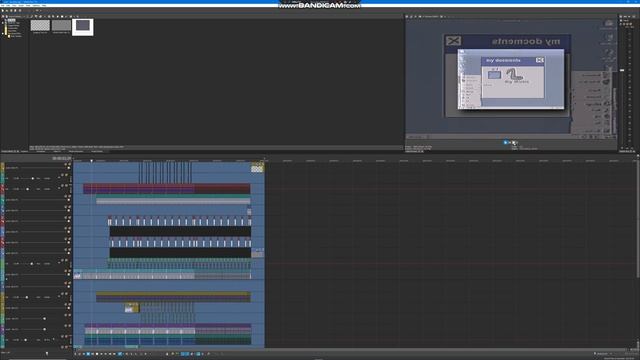Viewport: 640px width, 360px height.
Task: Select the small yellow-topped thumbnail clip
Action: tap(131, 308)
